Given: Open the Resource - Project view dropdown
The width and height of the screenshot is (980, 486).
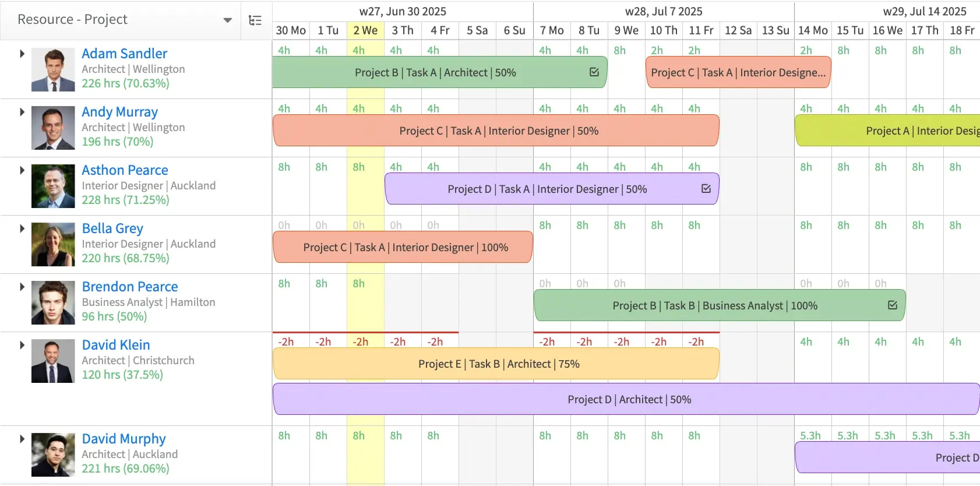Looking at the screenshot, I should click(227, 19).
